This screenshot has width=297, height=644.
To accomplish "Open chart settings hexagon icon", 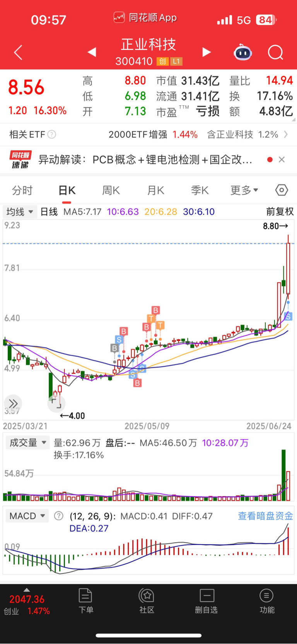I will coord(282,190).
